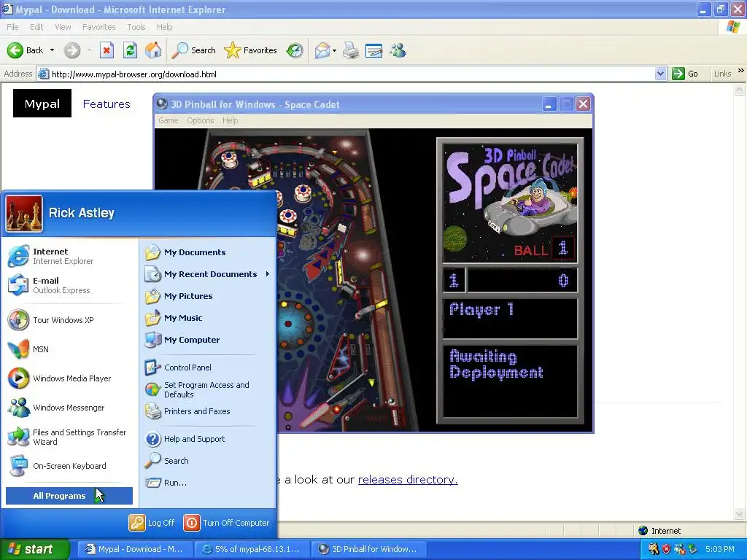Open the Game menu in 3D Pinball
Viewport: 747px width, 560px height.
click(x=169, y=120)
